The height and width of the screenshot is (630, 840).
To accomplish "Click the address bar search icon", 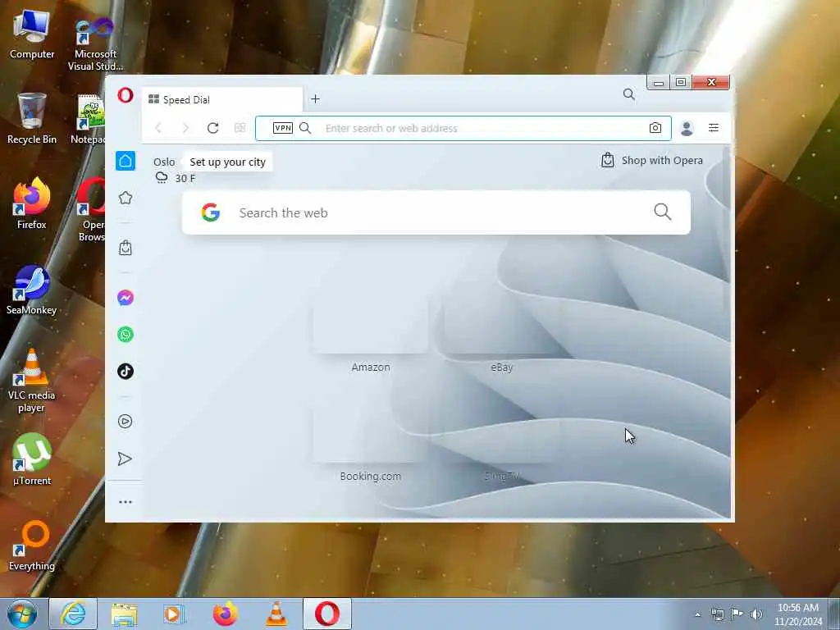I will pos(305,128).
